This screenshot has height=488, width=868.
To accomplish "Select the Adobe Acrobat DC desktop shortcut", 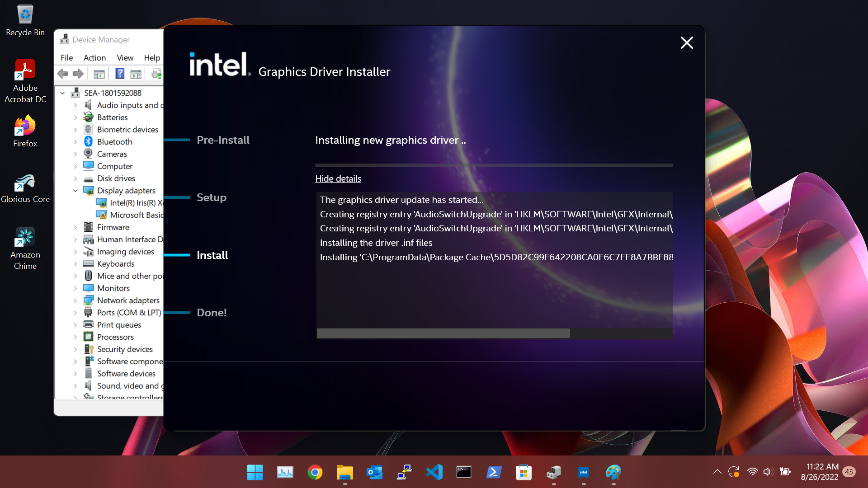I will 25,81.
